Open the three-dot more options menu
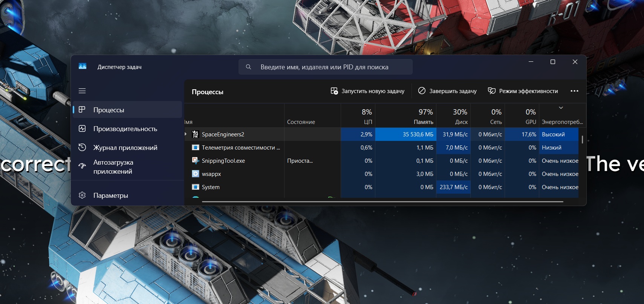The image size is (644, 304). point(574,91)
